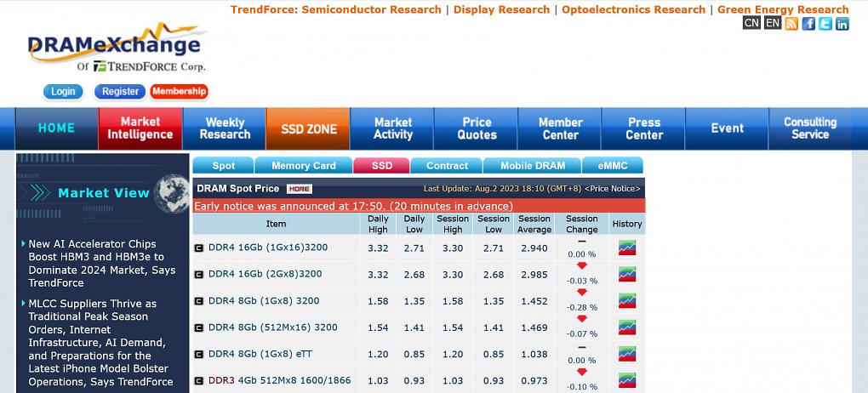Click the Membership button
This screenshot has height=393, width=868.
[x=179, y=91]
